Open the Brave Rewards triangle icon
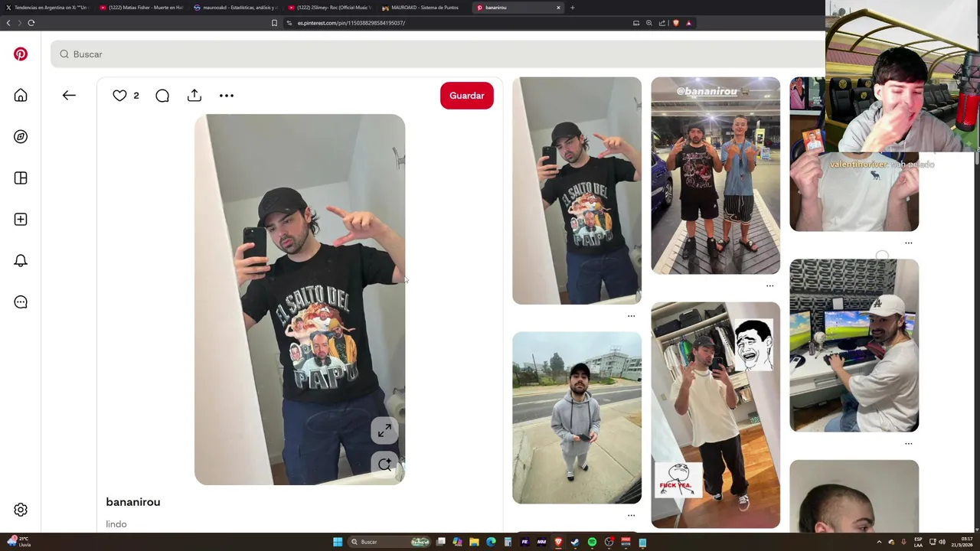The width and height of the screenshot is (980, 551). 688,23
